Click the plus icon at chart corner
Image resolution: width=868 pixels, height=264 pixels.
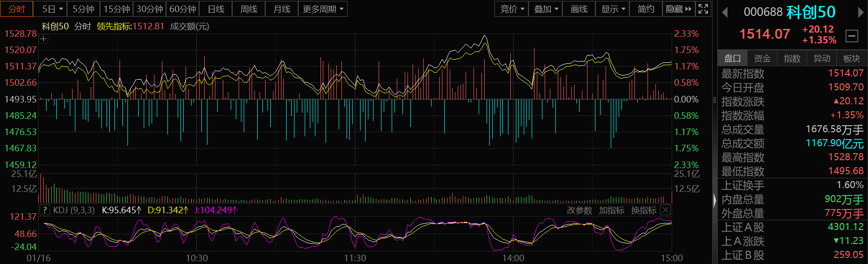point(43,39)
